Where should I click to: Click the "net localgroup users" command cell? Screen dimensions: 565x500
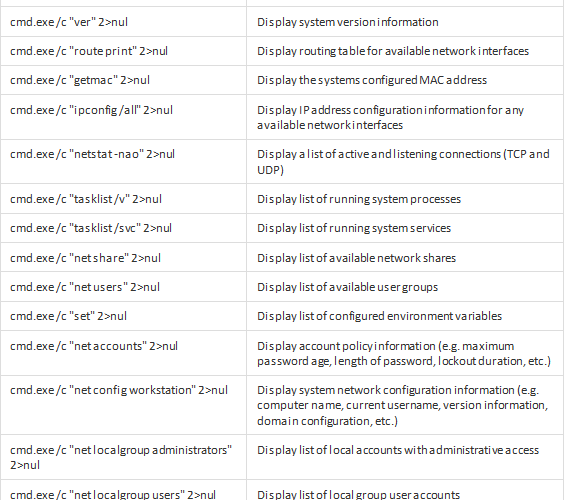click(124, 490)
